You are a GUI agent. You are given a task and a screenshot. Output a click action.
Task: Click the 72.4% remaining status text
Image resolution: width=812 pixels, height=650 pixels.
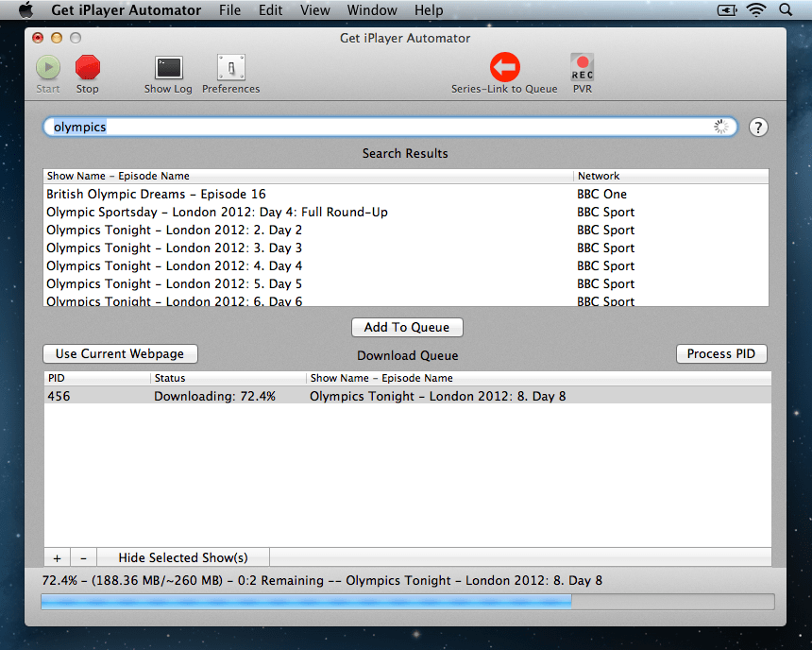click(322, 580)
